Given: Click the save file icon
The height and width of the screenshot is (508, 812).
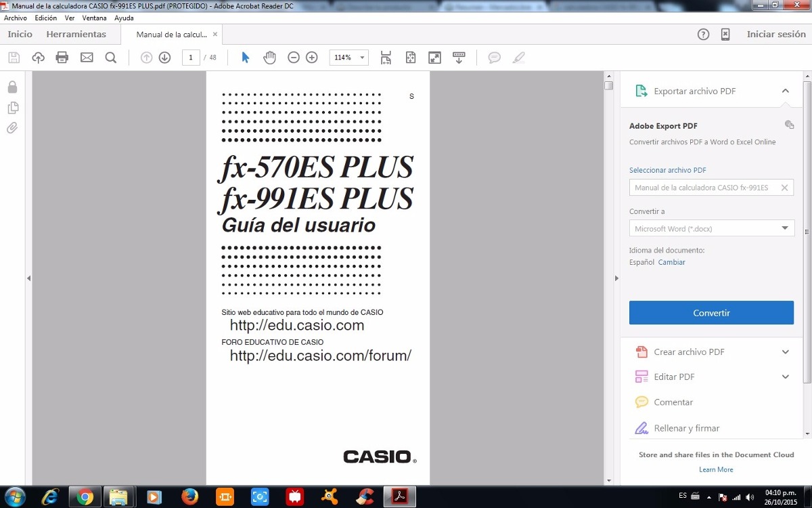Looking at the screenshot, I should 14,58.
